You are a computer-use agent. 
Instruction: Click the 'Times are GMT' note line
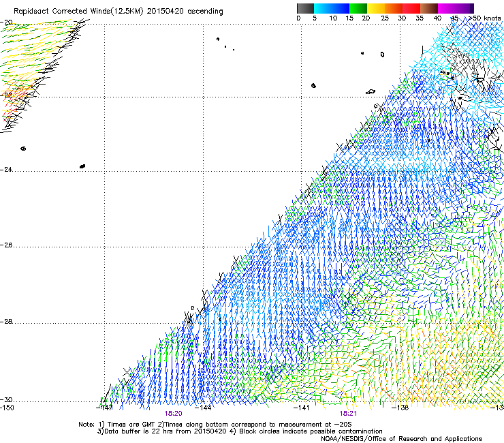click(x=215, y=425)
